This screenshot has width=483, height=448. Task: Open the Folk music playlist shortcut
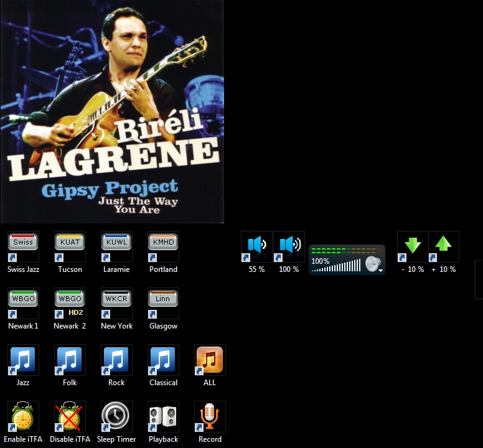click(x=70, y=360)
